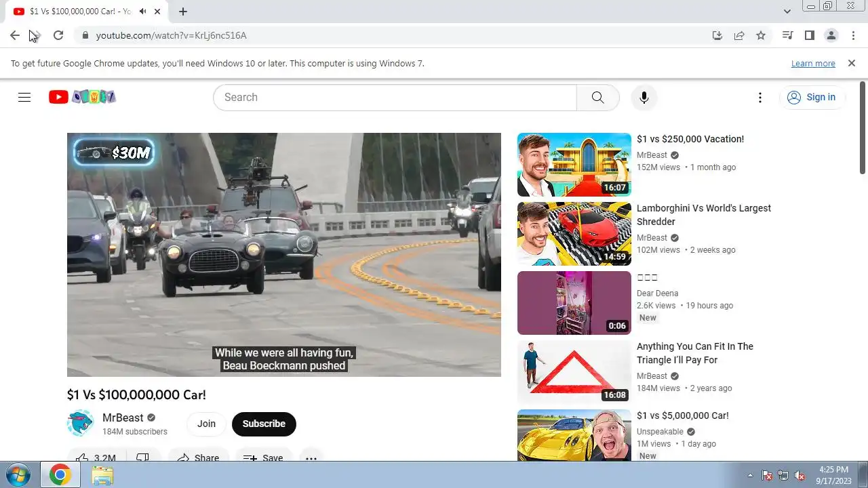Go to YouTube home via logo
Screen dimensions: 868x488
[82, 97]
